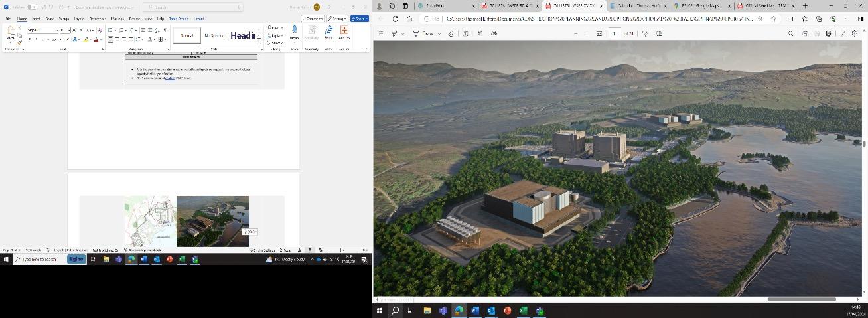868x318 pixels.
Task: Click Fit to width icon in PDF toolbar
Action: tap(599, 33)
